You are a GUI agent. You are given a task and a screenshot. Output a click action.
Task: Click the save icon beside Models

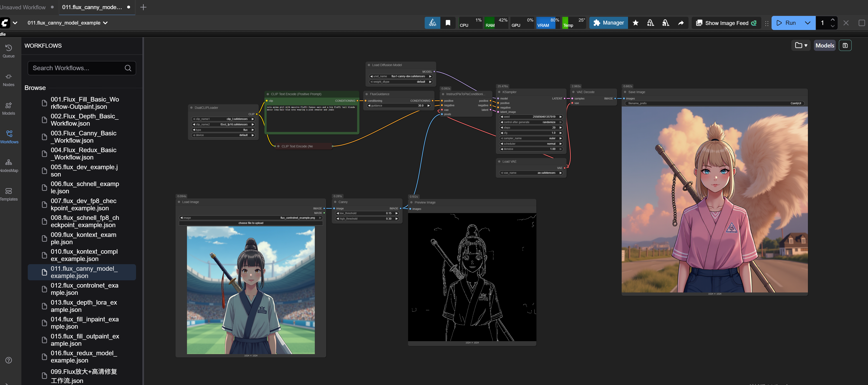pos(845,45)
